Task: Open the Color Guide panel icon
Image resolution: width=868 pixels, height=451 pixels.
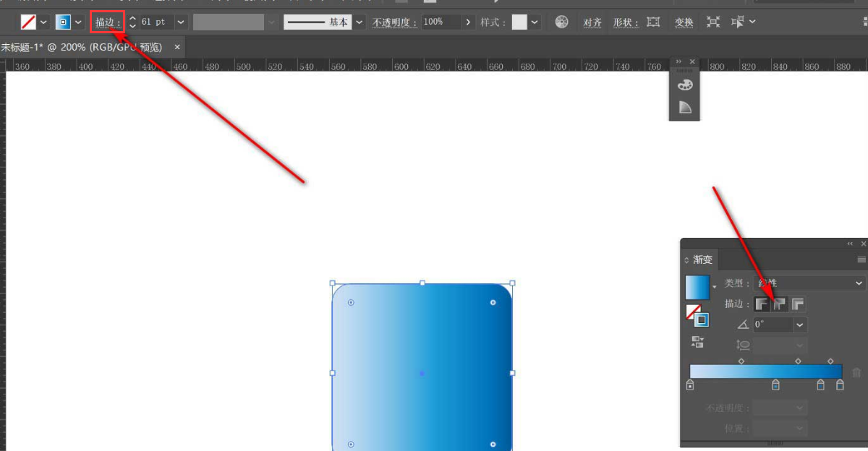Action: tap(684, 108)
